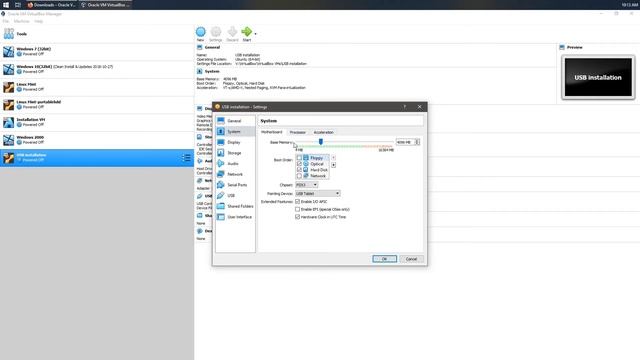The width and height of the screenshot is (640, 360).
Task: Confirm settings with the OK button
Action: (384, 259)
